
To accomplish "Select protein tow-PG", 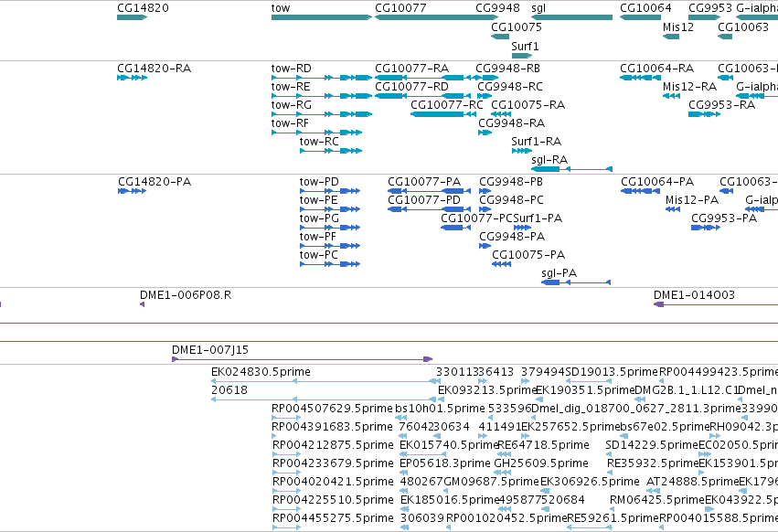I will [330, 228].
